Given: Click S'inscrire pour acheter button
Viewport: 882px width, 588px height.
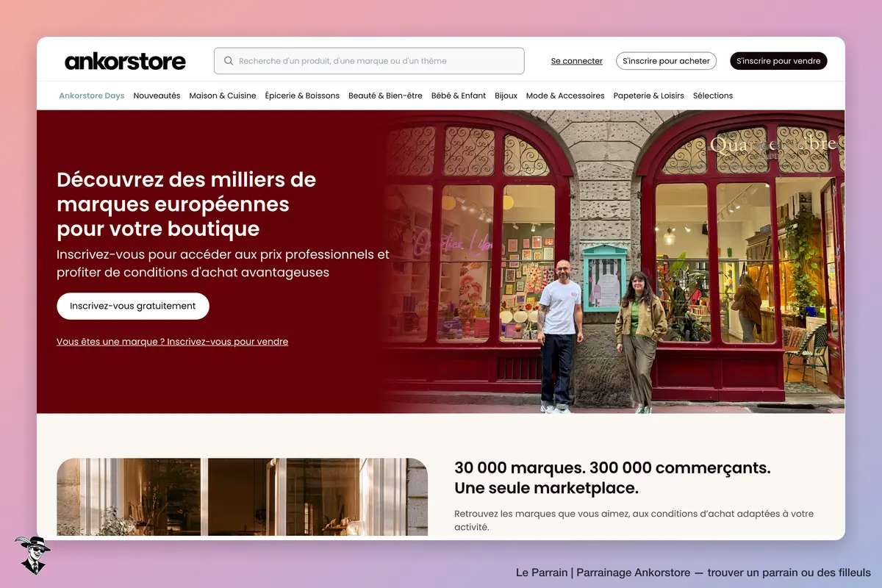Looking at the screenshot, I should [666, 61].
